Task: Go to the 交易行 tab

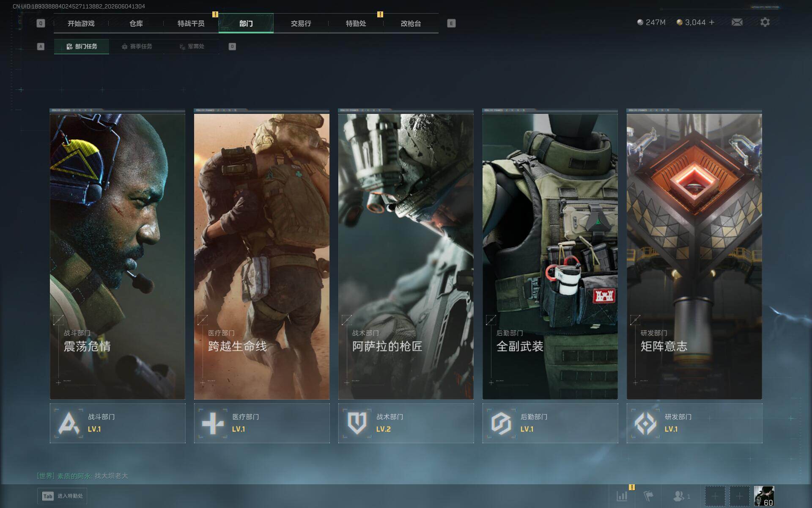Action: [301, 23]
